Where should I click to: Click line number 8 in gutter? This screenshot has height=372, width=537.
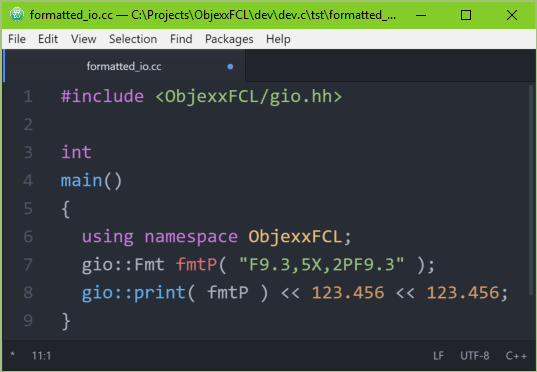point(28,293)
